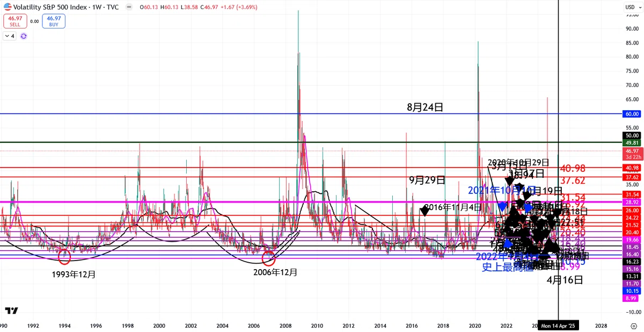This screenshot has width=644, height=332.
Task: Select the red 40.98 axis price label
Action: [x=632, y=168]
